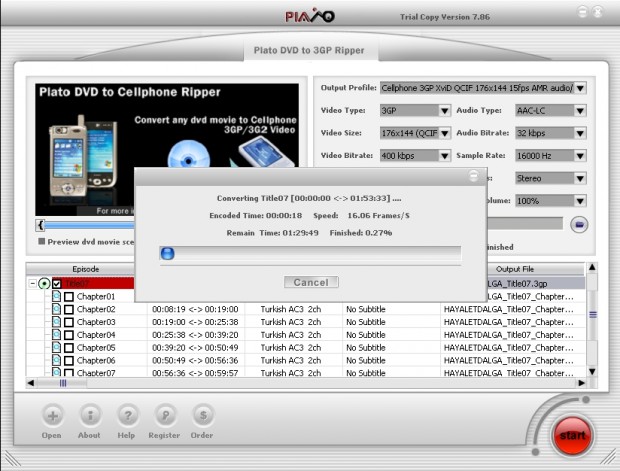Viewport: 620px width, 471px height.
Task: Click the DVD to Cellphone preview image
Action: (167, 149)
